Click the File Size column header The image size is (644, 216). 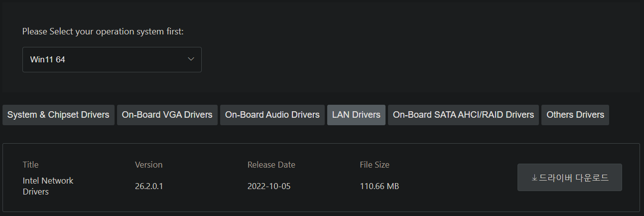(x=375, y=165)
